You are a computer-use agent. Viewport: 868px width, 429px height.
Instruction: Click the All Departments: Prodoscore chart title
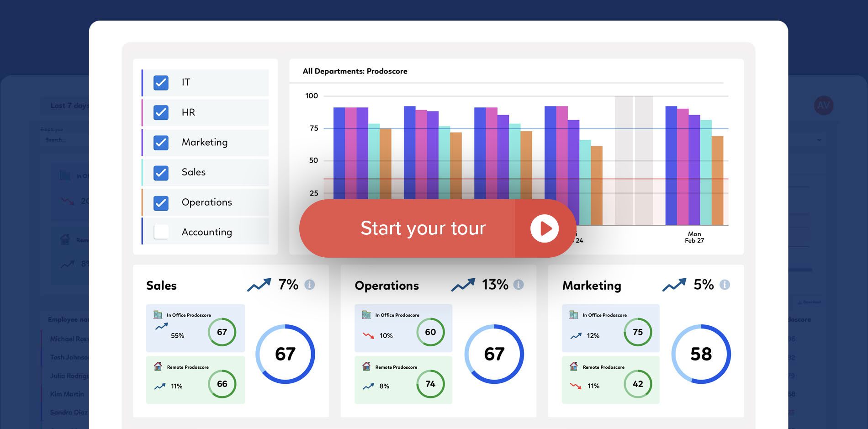coord(355,71)
